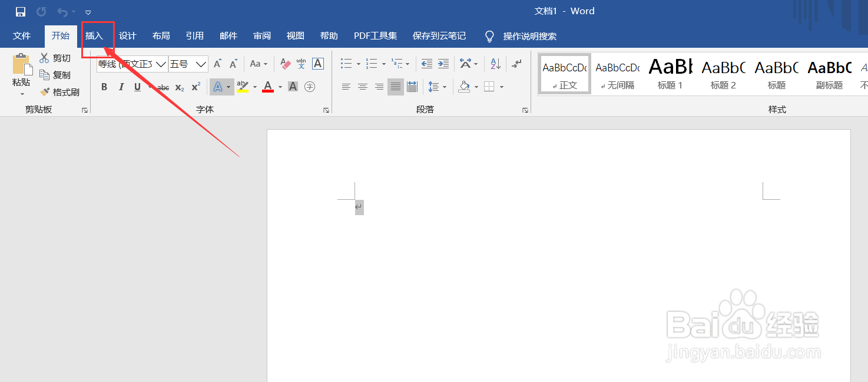This screenshot has height=382, width=868.
Task: Save the document via quick access toolbar
Action: [x=21, y=12]
